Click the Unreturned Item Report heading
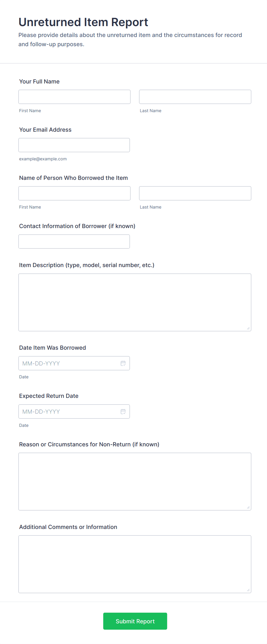Screen dimensions: 267x644 83,22
